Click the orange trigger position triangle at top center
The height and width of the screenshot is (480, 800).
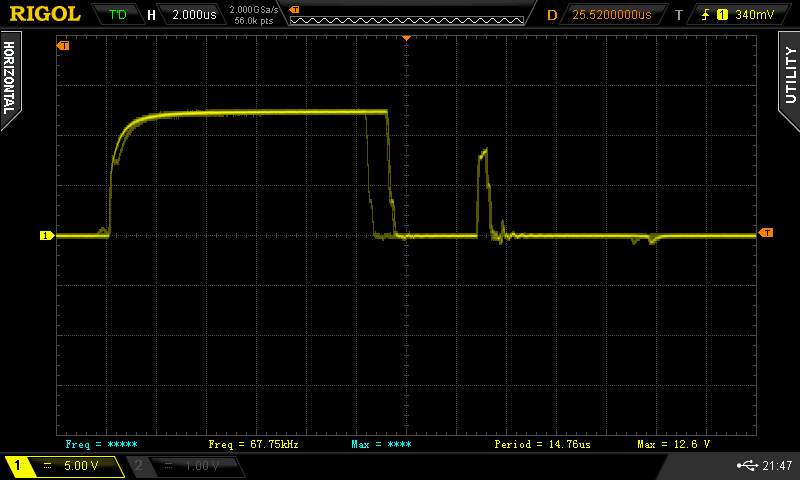pyautogui.click(x=406, y=38)
